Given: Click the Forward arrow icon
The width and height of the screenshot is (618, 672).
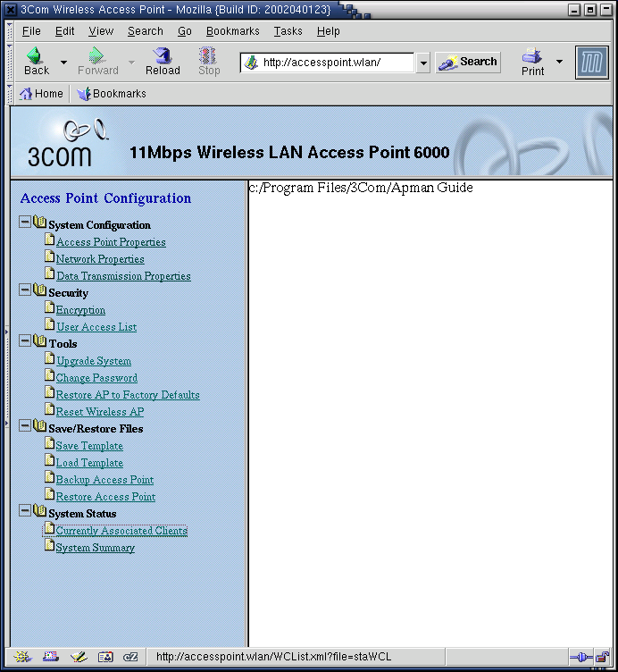Looking at the screenshot, I should click(96, 55).
